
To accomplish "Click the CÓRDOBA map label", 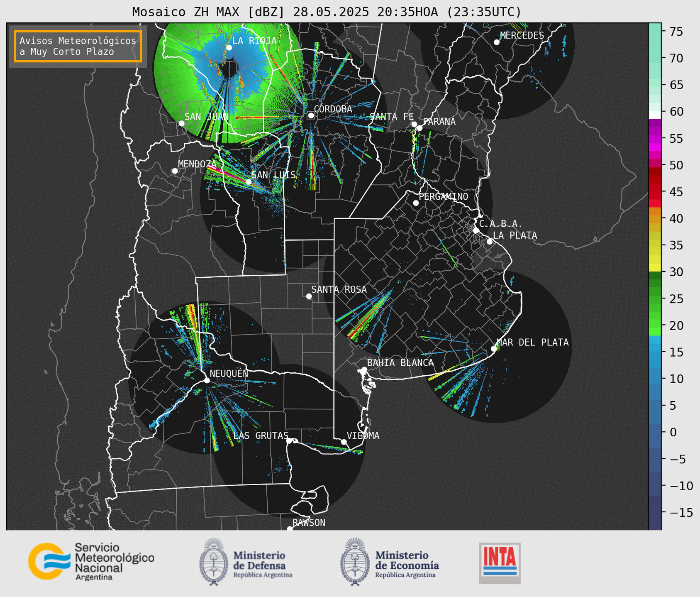I will point(333,109).
